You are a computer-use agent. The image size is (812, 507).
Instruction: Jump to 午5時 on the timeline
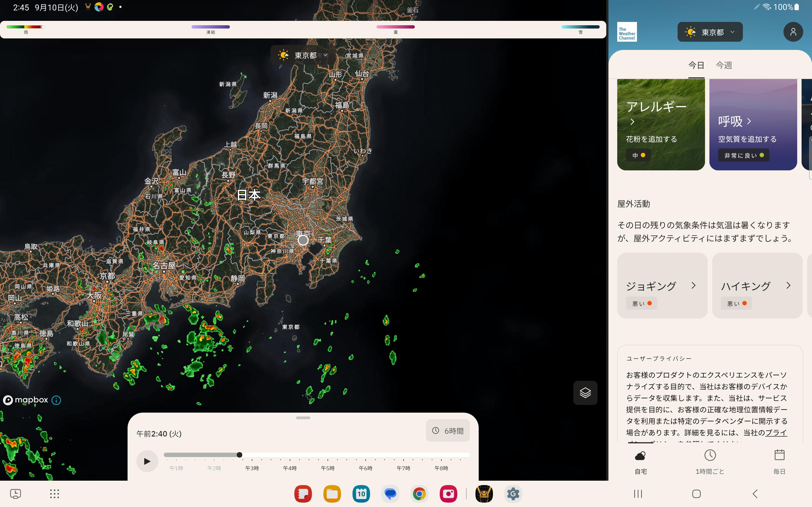pyautogui.click(x=328, y=468)
